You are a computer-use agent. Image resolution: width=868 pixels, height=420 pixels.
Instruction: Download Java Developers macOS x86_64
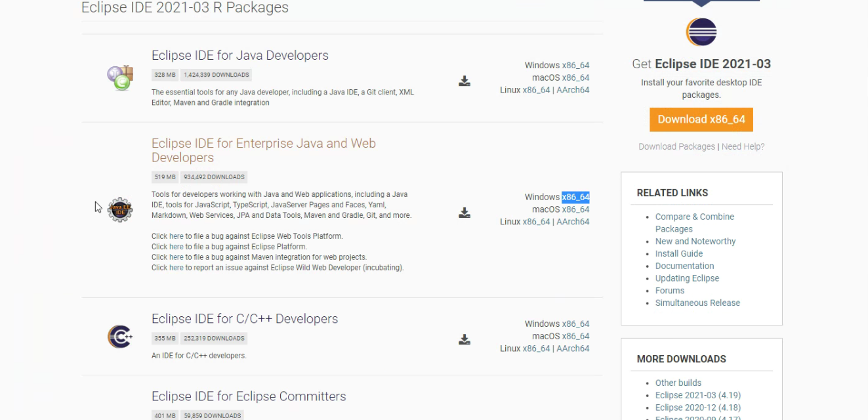tap(575, 77)
